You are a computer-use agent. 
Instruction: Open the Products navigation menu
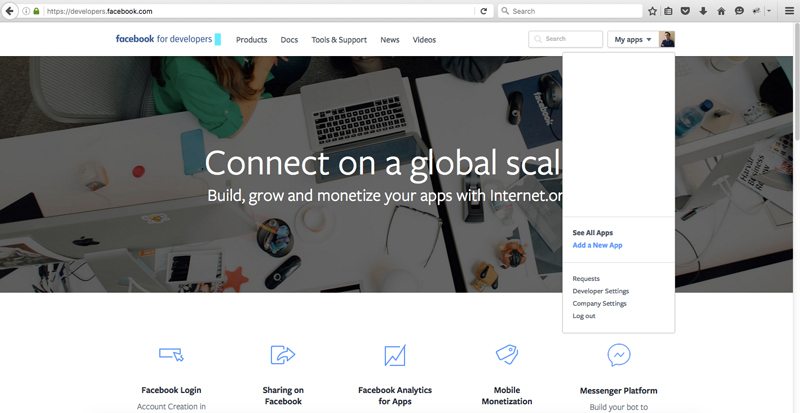pos(252,40)
